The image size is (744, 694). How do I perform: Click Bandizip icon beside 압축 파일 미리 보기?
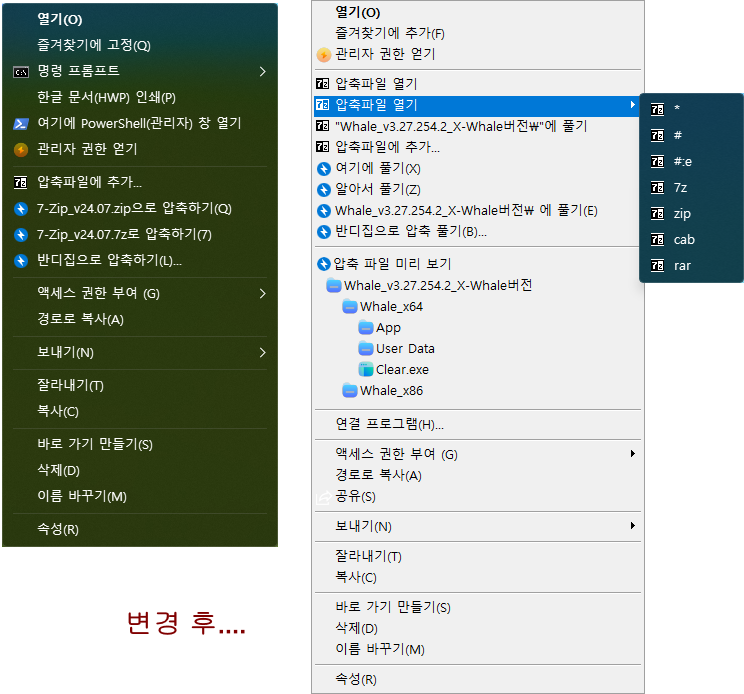click(324, 264)
